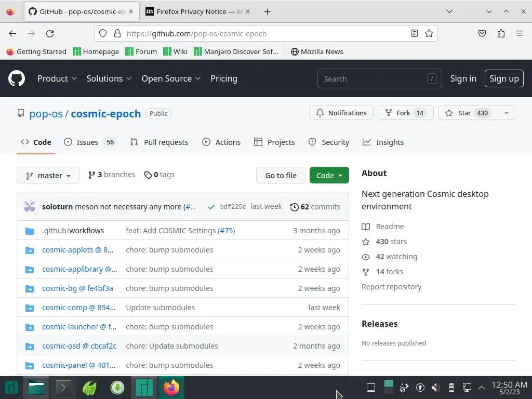The height and width of the screenshot is (399, 532).
Task: Open the Manjaro start menu icon
Action: pos(11,388)
